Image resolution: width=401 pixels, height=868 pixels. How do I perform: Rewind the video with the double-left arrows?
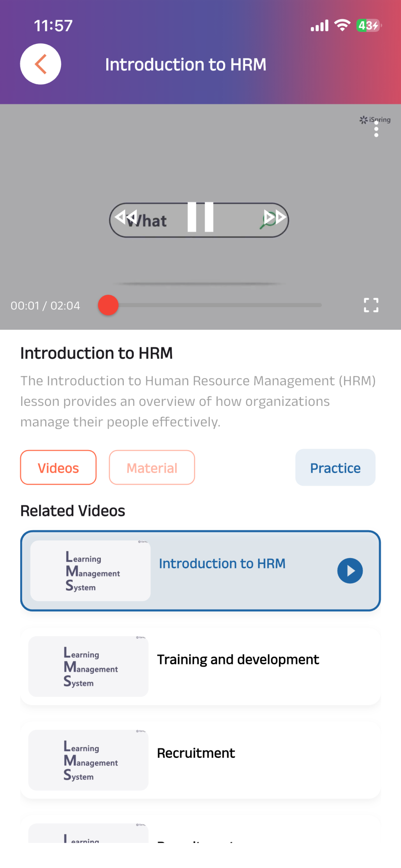tap(126, 217)
